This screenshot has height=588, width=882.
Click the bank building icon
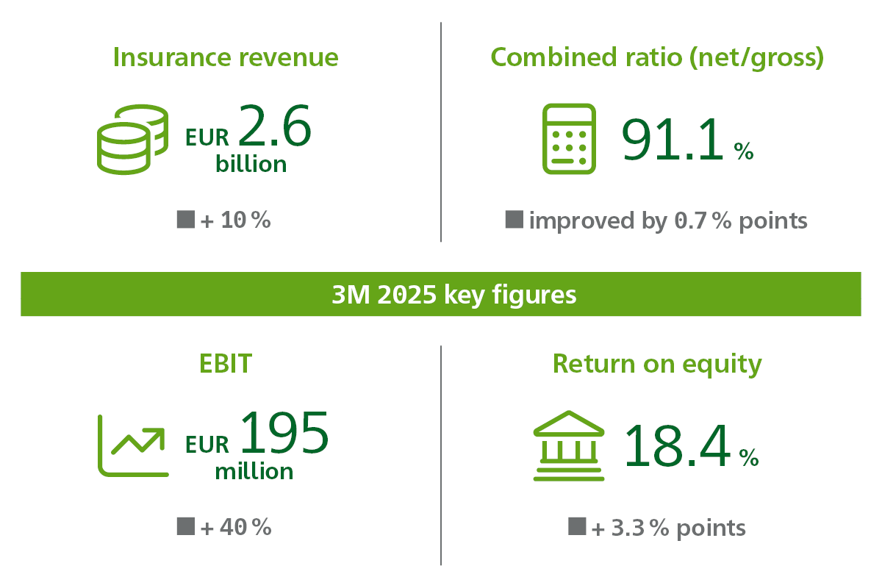[x=568, y=445]
